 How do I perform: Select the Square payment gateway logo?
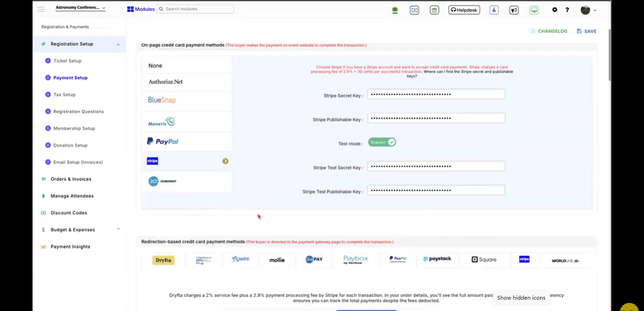484,259
